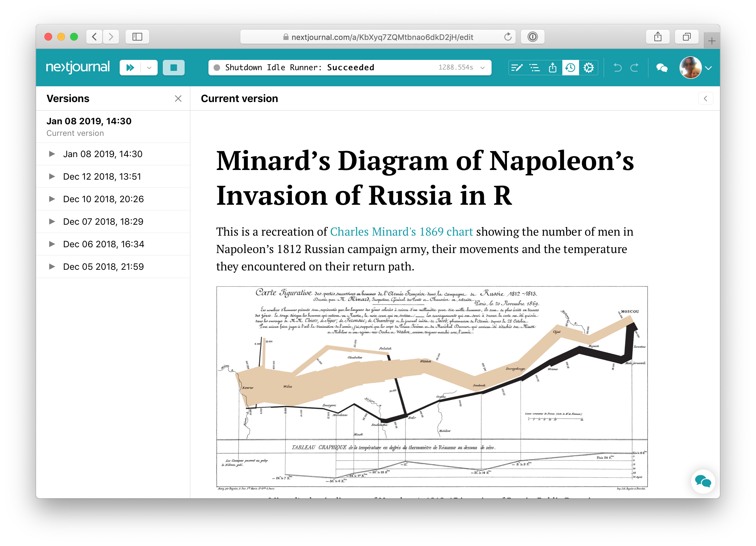
Task: Reload the page with the refresh icon
Action: 508,37
